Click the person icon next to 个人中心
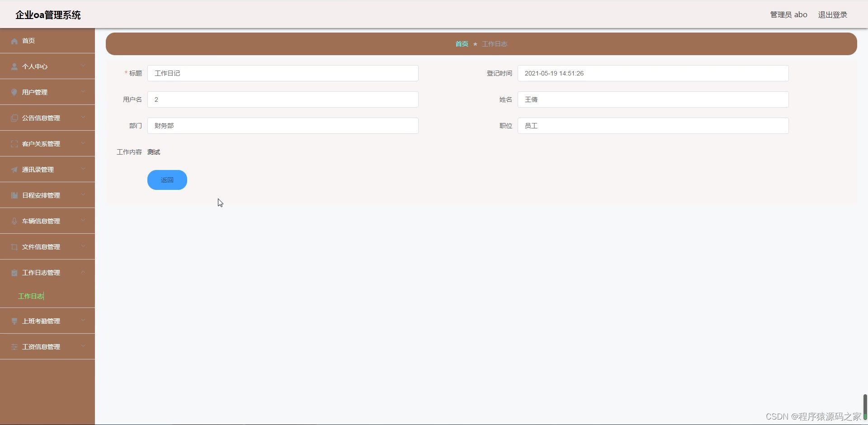Screen dimensions: 868x425 (x=14, y=66)
